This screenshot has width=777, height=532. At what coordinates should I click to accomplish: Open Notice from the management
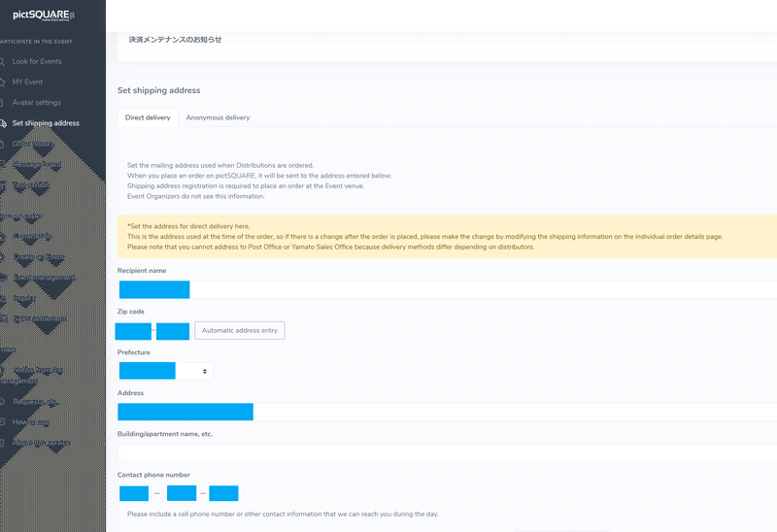tap(32, 376)
